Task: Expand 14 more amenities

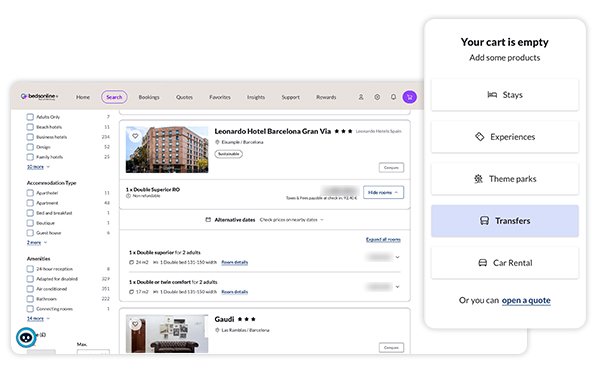Action: pos(38,319)
